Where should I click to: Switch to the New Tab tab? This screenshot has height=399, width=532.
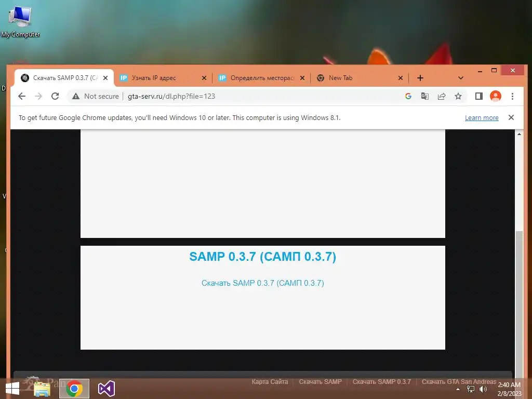pos(360,78)
